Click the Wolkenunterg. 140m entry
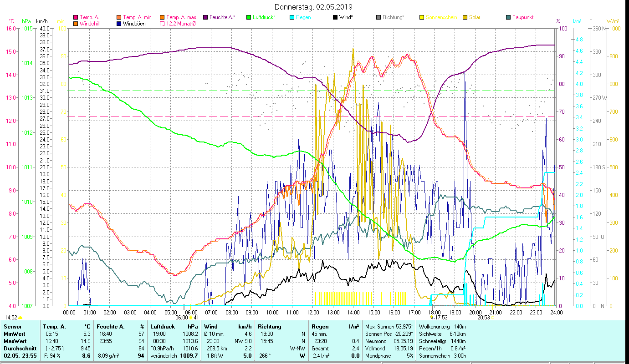This screenshot has width=629, height=364. coord(442,327)
